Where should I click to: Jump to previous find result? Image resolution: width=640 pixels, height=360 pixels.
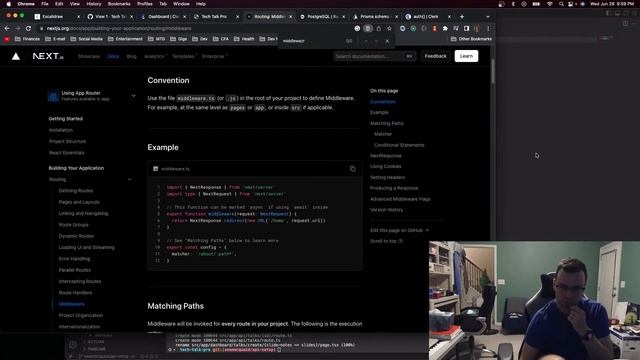pyautogui.click(x=366, y=41)
